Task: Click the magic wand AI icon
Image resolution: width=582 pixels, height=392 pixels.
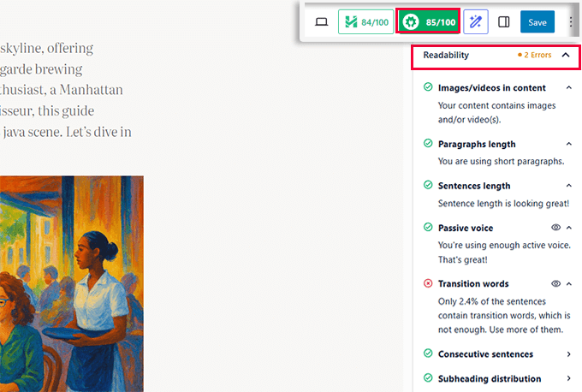Action: click(x=476, y=22)
